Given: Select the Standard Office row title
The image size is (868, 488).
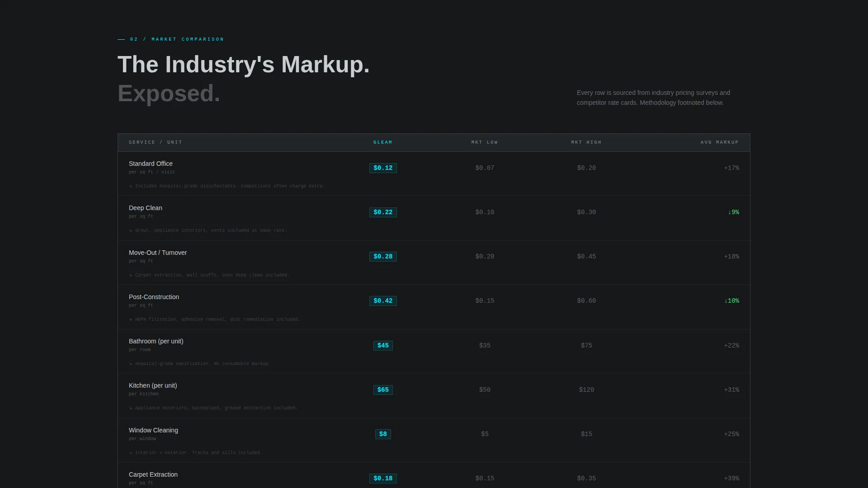Looking at the screenshot, I should [x=151, y=164].
